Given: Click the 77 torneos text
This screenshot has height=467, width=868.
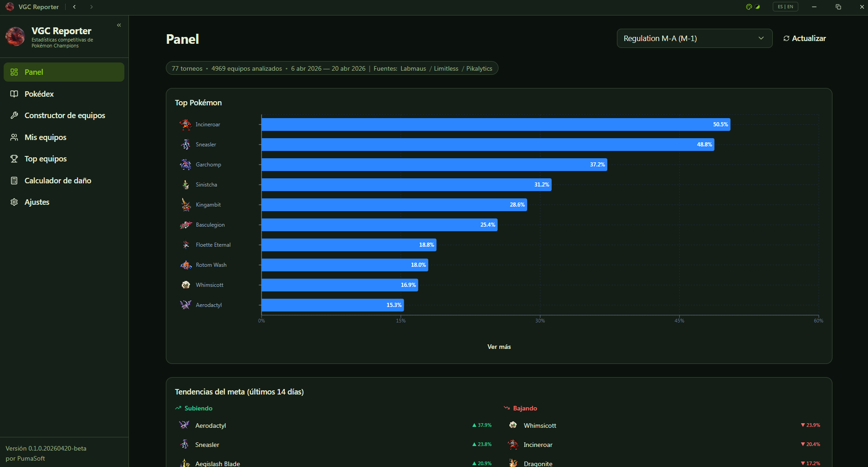Looking at the screenshot, I should tap(187, 68).
